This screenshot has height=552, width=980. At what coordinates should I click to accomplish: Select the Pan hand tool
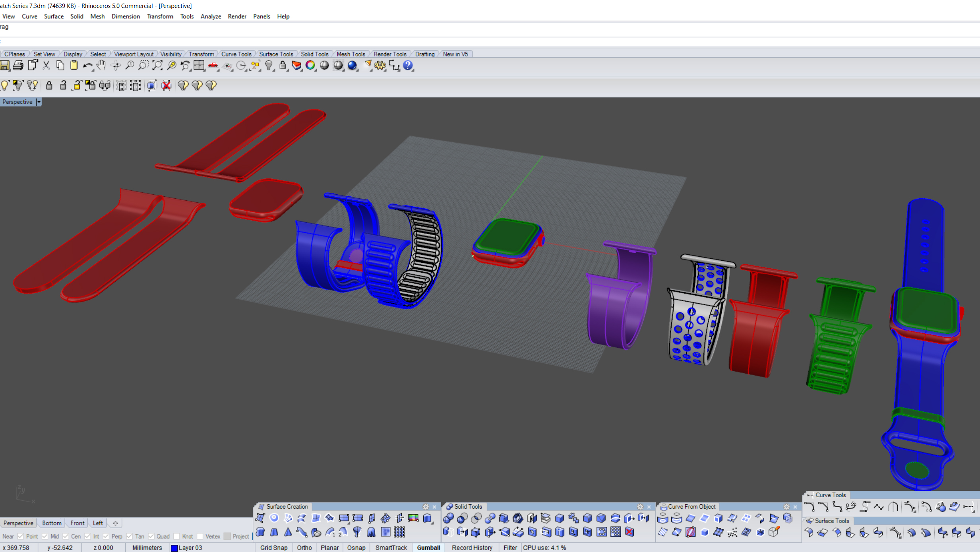click(x=101, y=66)
